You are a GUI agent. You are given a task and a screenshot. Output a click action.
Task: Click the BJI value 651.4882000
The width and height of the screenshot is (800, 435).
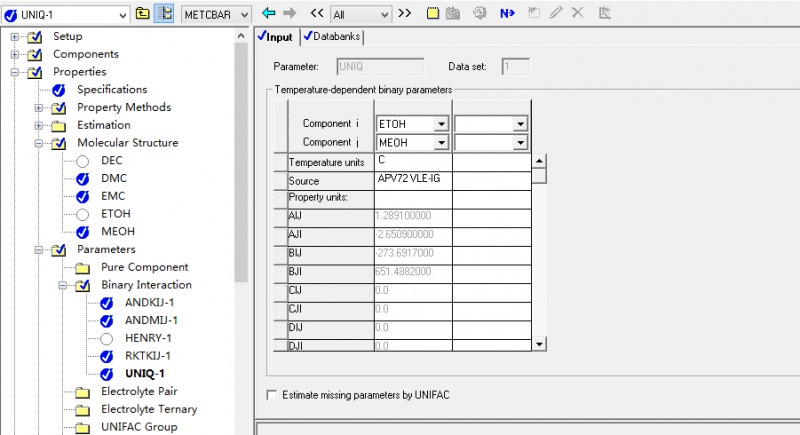tap(413, 272)
